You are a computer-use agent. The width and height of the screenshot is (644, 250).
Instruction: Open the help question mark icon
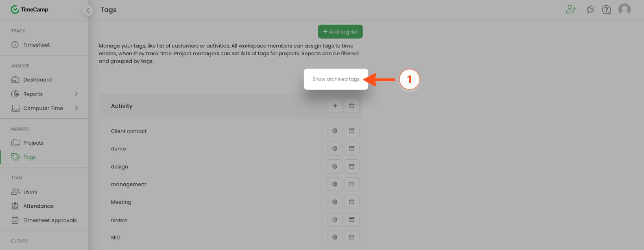[x=606, y=10]
